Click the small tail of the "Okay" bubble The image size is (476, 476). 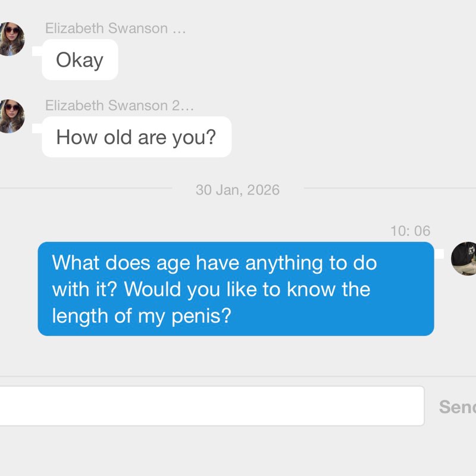pyautogui.click(x=37, y=51)
